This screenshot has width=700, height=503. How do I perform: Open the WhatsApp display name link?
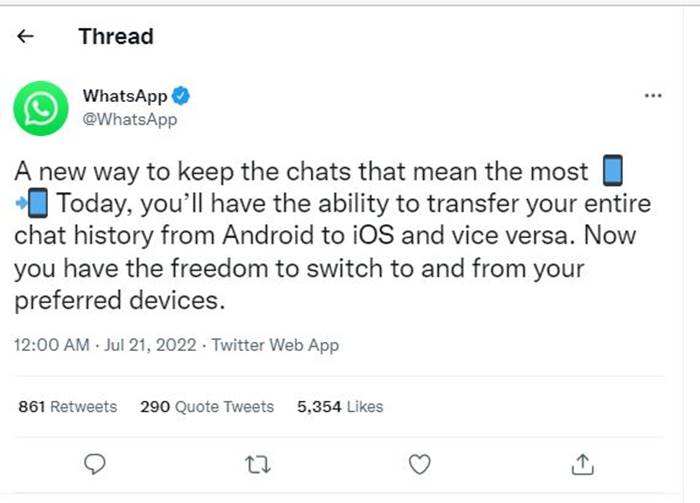click(x=124, y=97)
